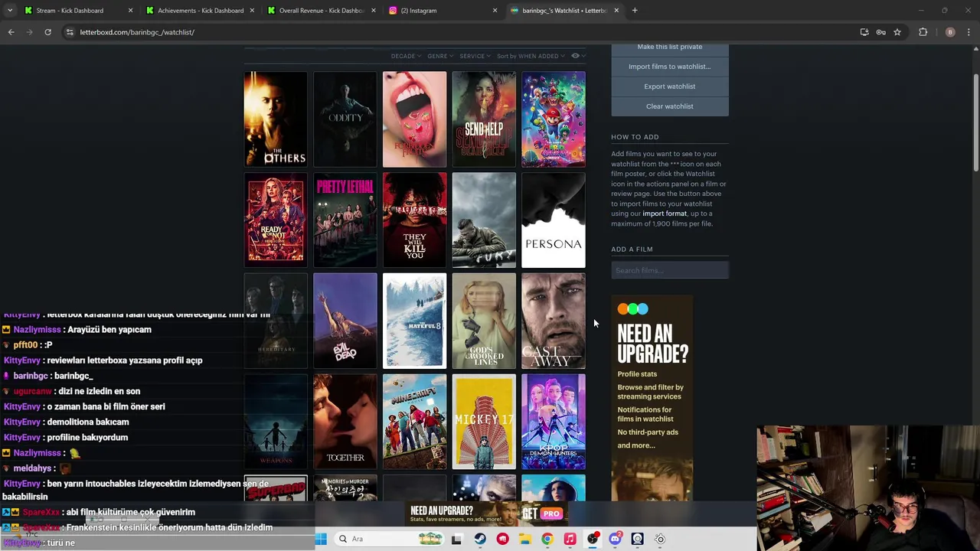980x551 pixels.
Task: Go forward in browser history
Action: tap(30, 32)
